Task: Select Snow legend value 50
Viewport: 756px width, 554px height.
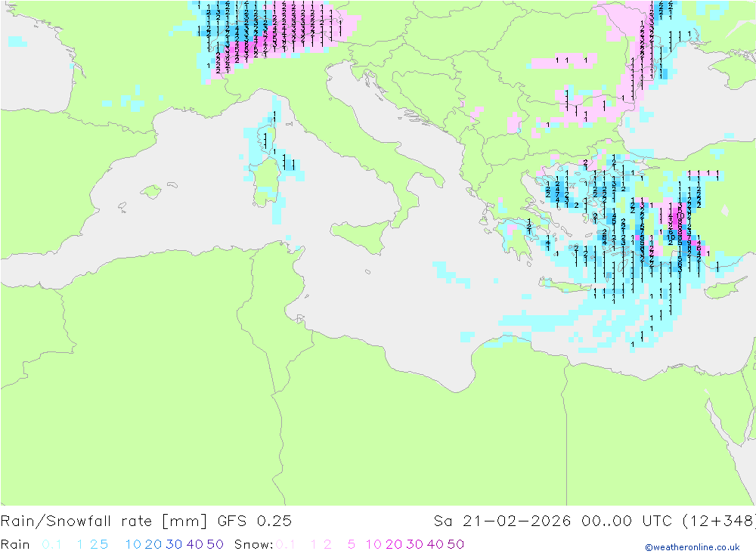Action: (456, 544)
